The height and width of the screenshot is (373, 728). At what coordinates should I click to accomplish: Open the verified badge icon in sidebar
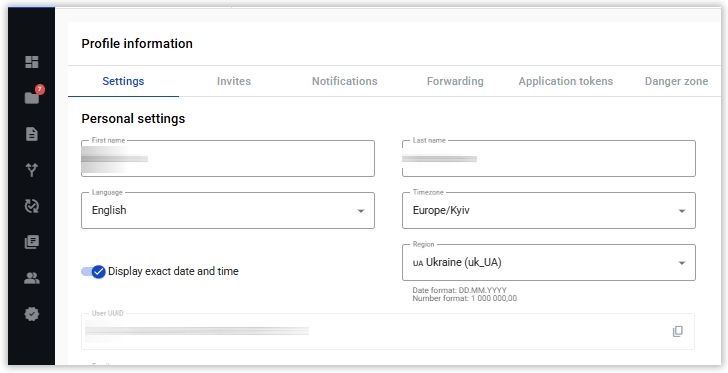(x=32, y=314)
